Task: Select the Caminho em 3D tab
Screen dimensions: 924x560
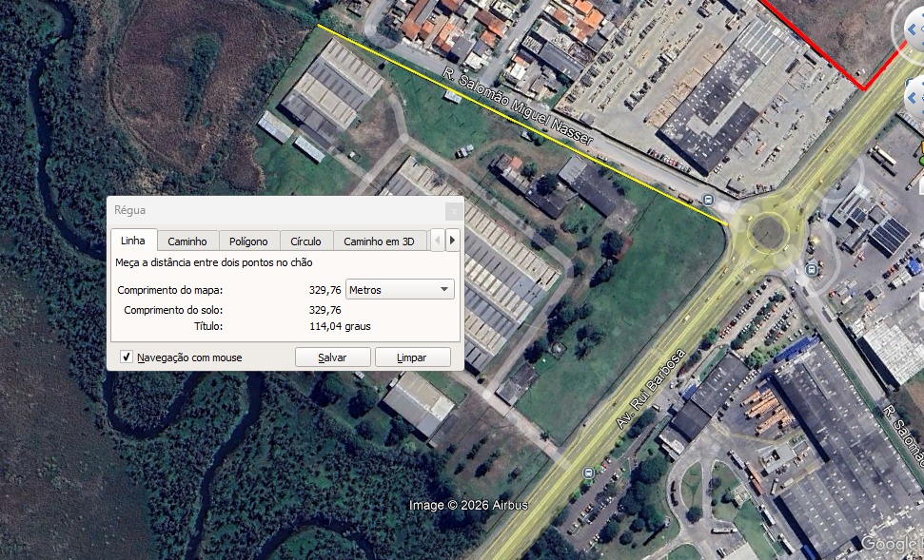Action: click(x=379, y=241)
